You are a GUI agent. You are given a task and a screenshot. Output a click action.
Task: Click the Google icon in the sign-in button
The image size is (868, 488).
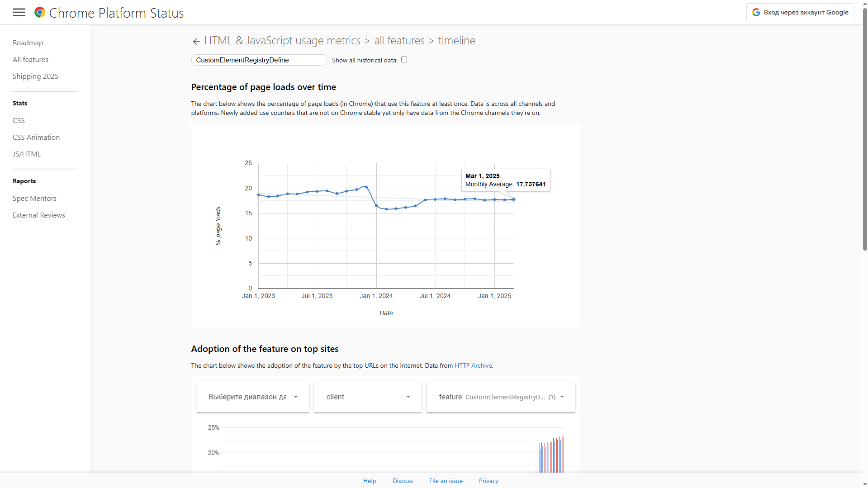click(756, 12)
